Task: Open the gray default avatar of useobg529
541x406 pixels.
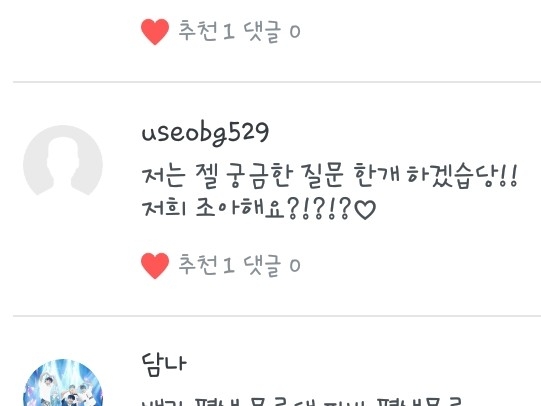Action: coord(63,161)
